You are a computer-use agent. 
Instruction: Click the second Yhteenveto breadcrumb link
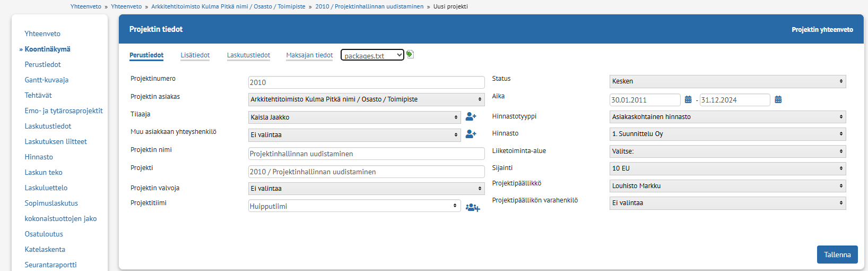point(126,6)
